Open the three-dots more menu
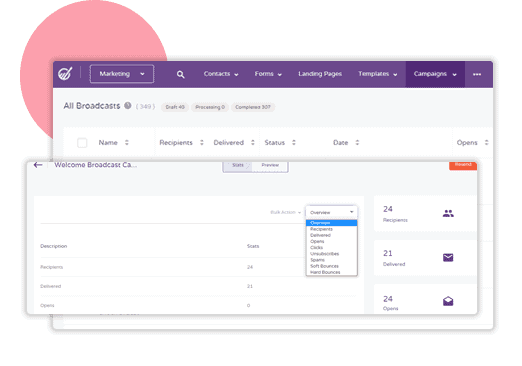 pyautogui.click(x=477, y=74)
